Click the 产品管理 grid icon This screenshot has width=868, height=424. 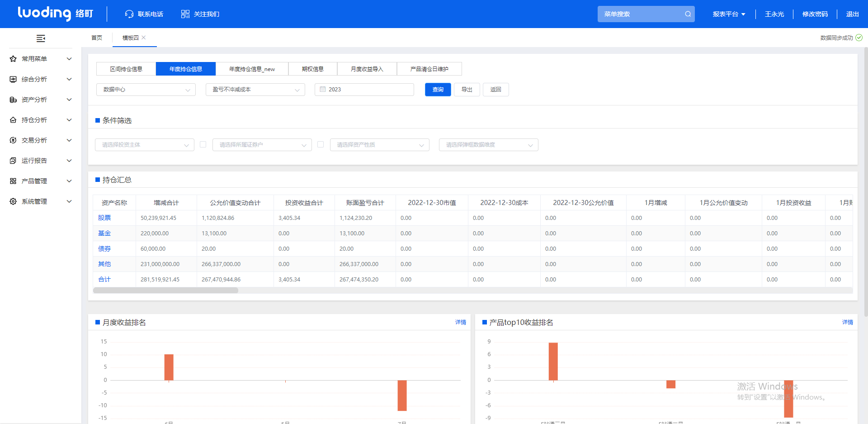pyautogui.click(x=13, y=181)
